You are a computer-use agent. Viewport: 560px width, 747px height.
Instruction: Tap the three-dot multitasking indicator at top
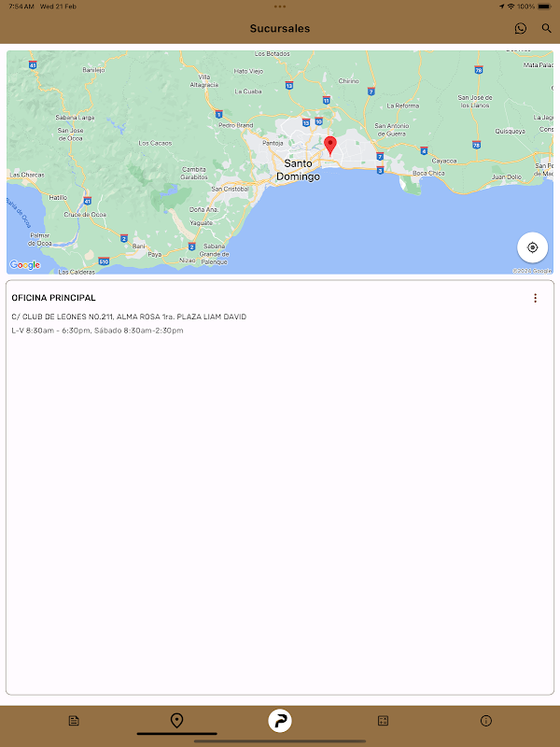coord(280,7)
